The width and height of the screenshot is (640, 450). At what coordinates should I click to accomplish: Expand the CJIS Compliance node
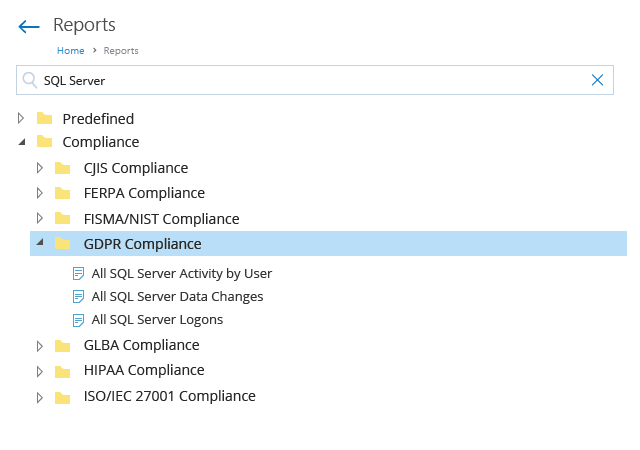[40, 168]
